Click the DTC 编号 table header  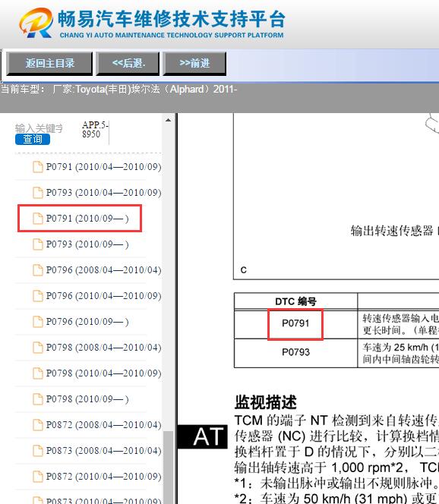pos(295,301)
